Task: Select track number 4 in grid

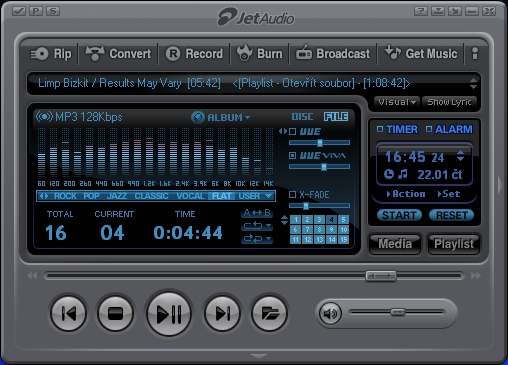Action: (331, 219)
